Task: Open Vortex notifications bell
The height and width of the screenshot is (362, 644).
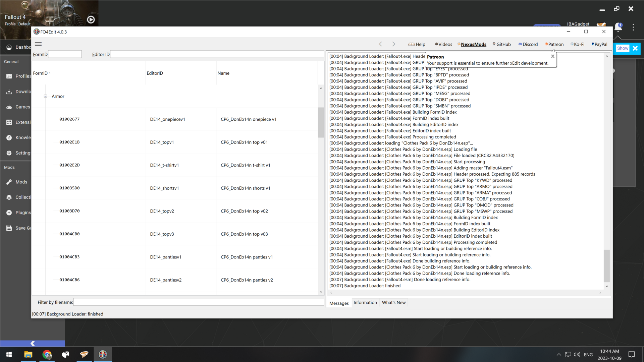Action: pyautogui.click(x=619, y=27)
